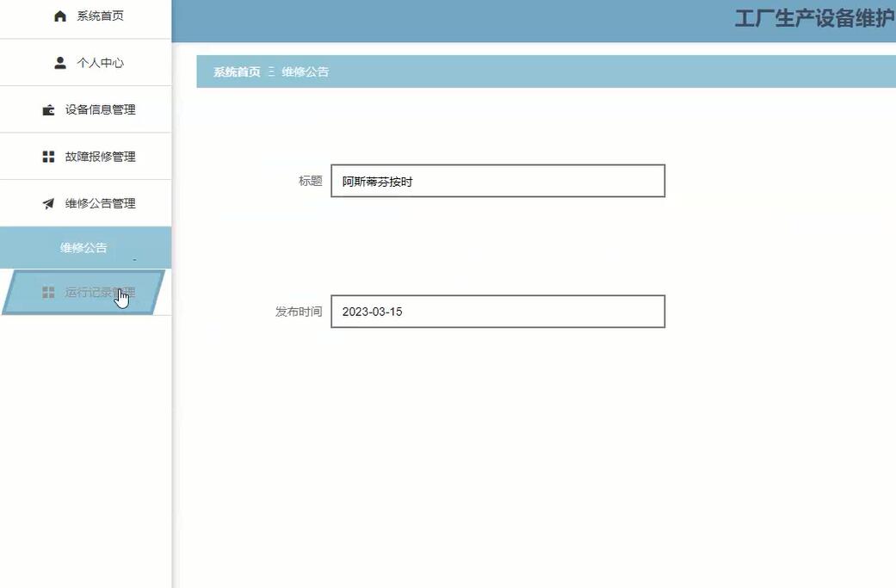Click the grid icon beside 故障报修管理
Viewport: 896px width, 588px height.
(48, 156)
